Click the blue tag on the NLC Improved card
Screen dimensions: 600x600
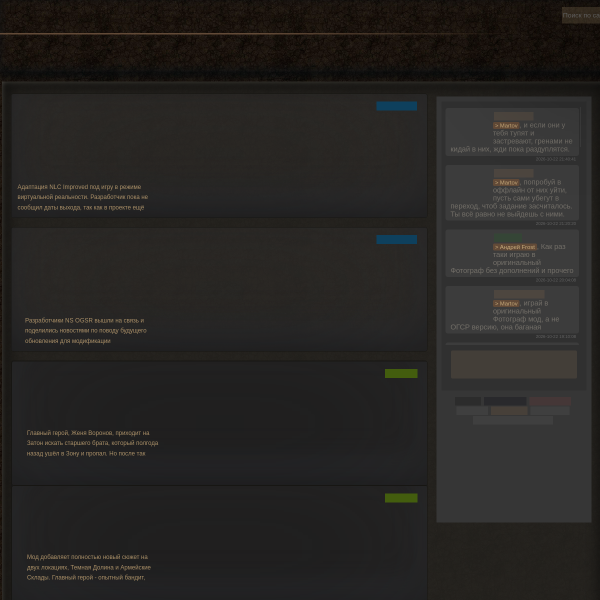396,106
